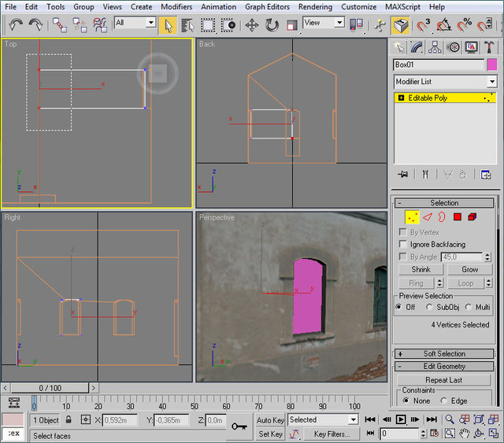This screenshot has height=443, width=504.
Task: Open the Rendering menu
Action: click(x=315, y=6)
